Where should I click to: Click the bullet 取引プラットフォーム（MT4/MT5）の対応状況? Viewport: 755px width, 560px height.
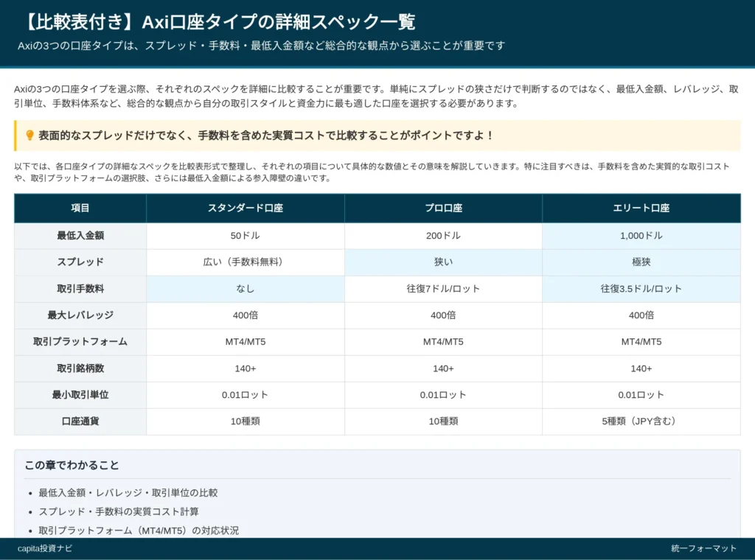(139, 531)
